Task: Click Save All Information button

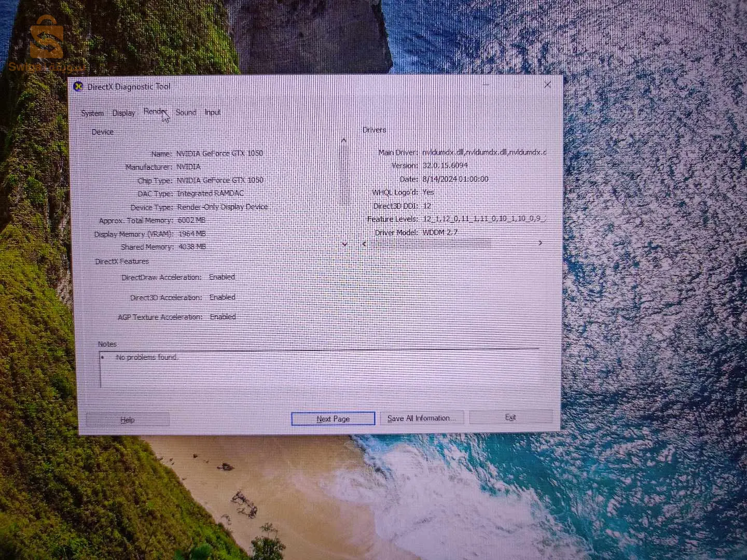Action: (x=421, y=418)
